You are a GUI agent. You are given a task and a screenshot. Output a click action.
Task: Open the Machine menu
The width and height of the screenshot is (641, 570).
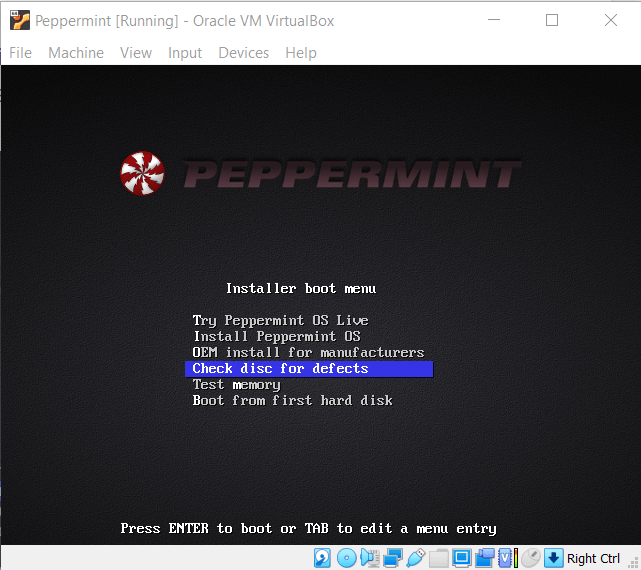[x=76, y=53]
